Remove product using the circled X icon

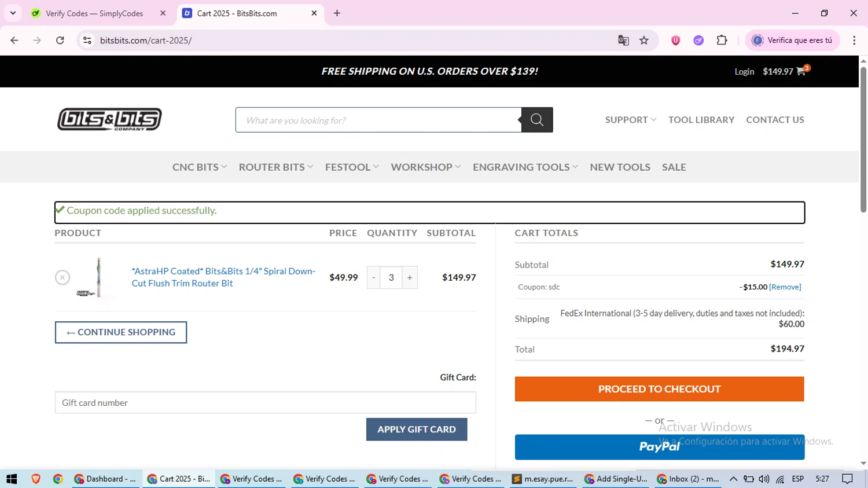pyautogui.click(x=62, y=277)
